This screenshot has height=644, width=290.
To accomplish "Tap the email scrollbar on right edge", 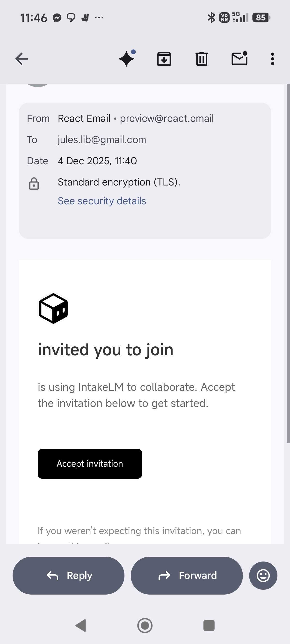I will pyautogui.click(x=288, y=262).
